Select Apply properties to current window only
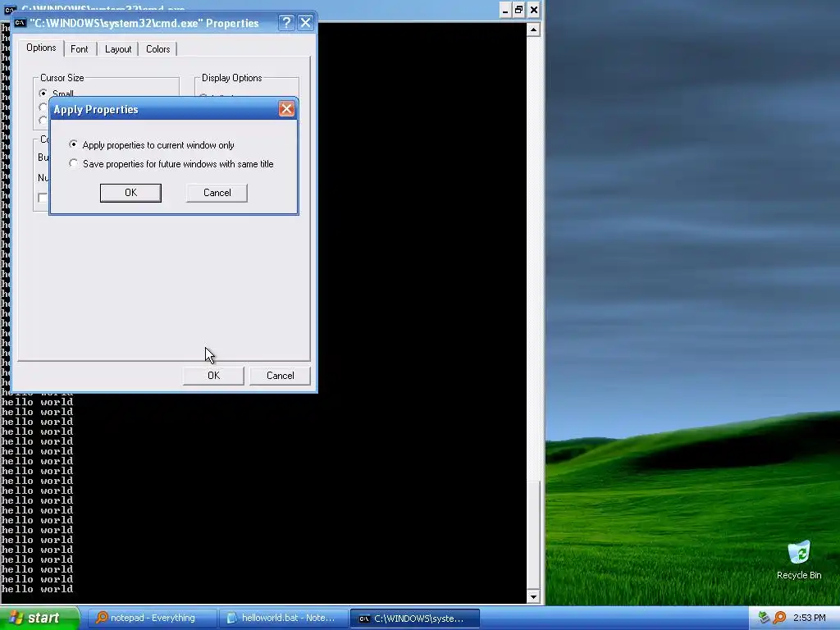840x630 pixels. pos(152,145)
